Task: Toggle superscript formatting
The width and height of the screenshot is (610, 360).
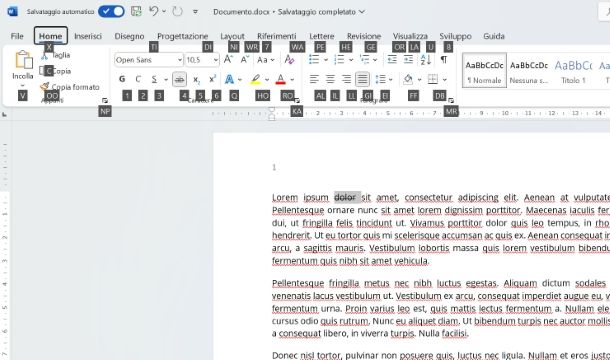Action: 212,79
